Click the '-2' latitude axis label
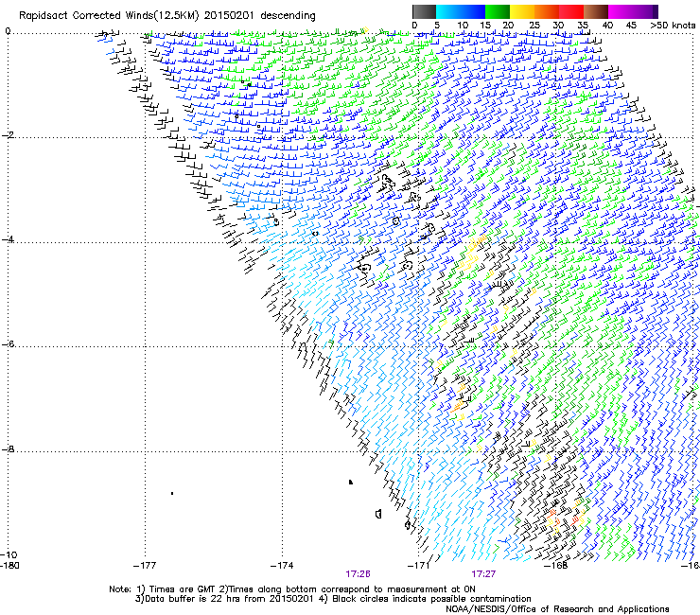This screenshot has width=700, height=615. coord(8,135)
